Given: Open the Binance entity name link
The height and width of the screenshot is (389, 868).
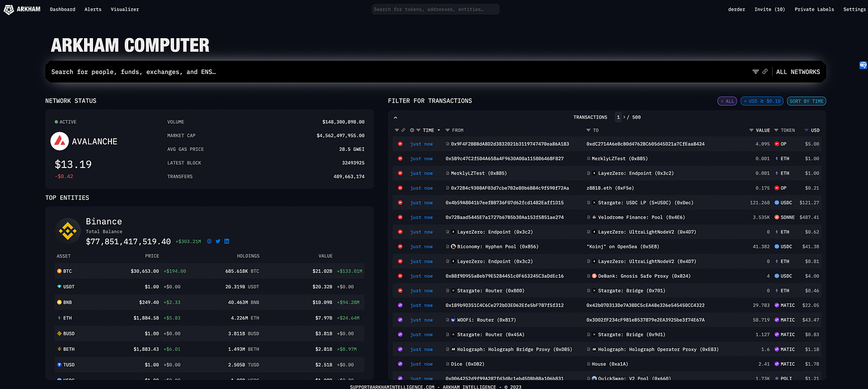Looking at the screenshot, I should pyautogui.click(x=104, y=222).
